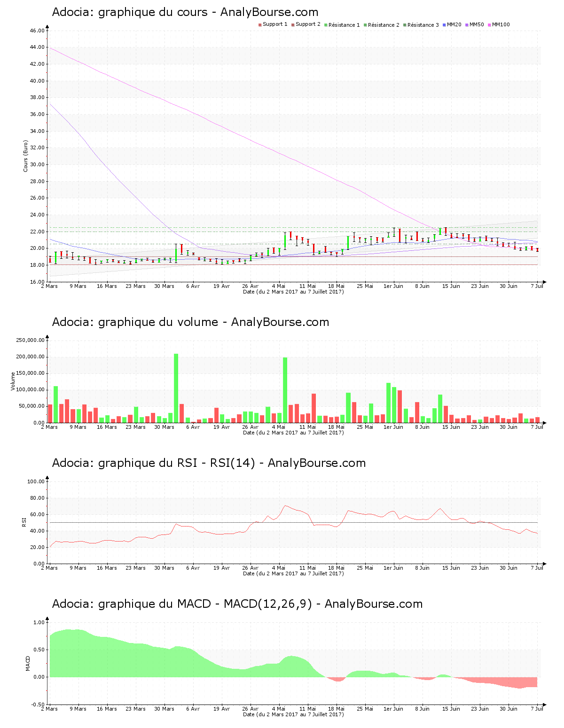Click the '26 Avr' date on RSI chart
This screenshot has width=564, height=728.
coord(250,568)
